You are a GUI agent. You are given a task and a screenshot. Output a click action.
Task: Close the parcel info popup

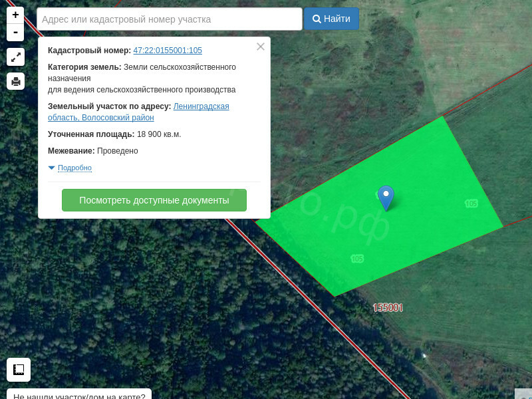260,47
